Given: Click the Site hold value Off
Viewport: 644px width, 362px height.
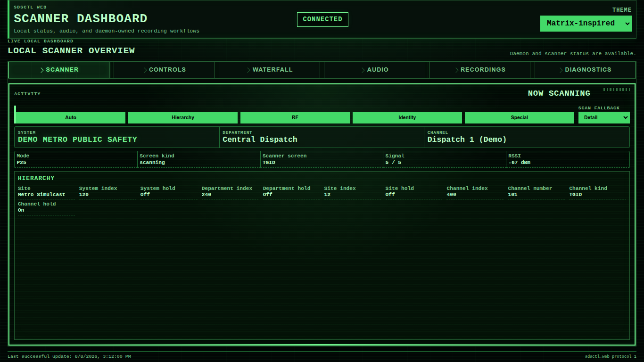Looking at the screenshot, I should [390, 195].
